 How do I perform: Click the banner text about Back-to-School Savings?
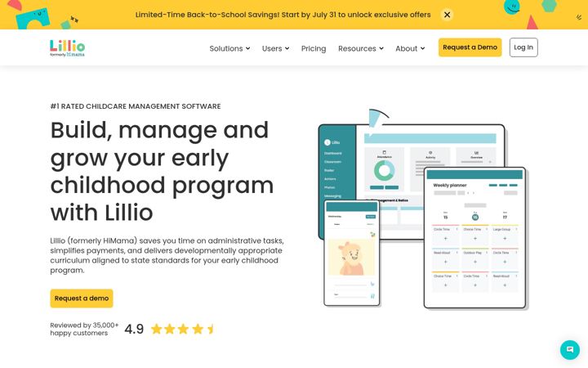(283, 15)
